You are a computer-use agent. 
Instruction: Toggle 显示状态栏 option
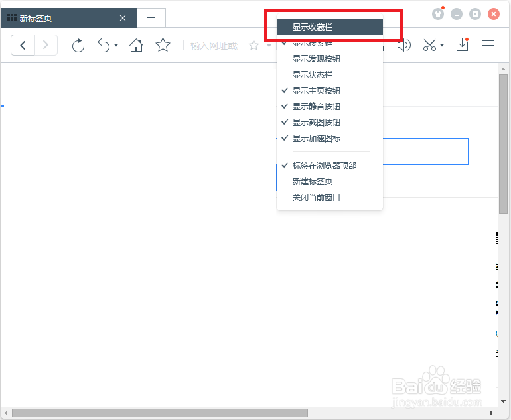pos(329,74)
